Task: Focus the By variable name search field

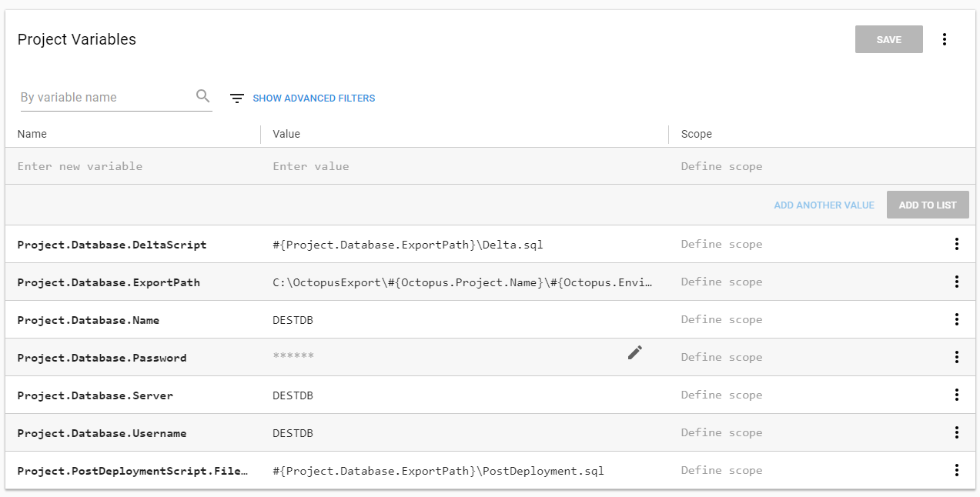Action: coord(106,98)
